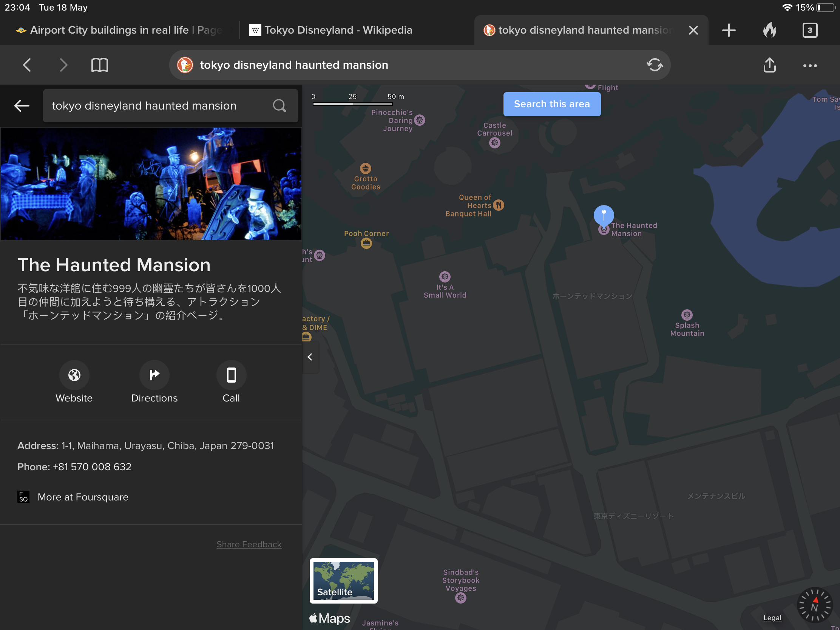Check the battery 15% status indicator
The height and width of the screenshot is (630, 840).
[x=815, y=8]
